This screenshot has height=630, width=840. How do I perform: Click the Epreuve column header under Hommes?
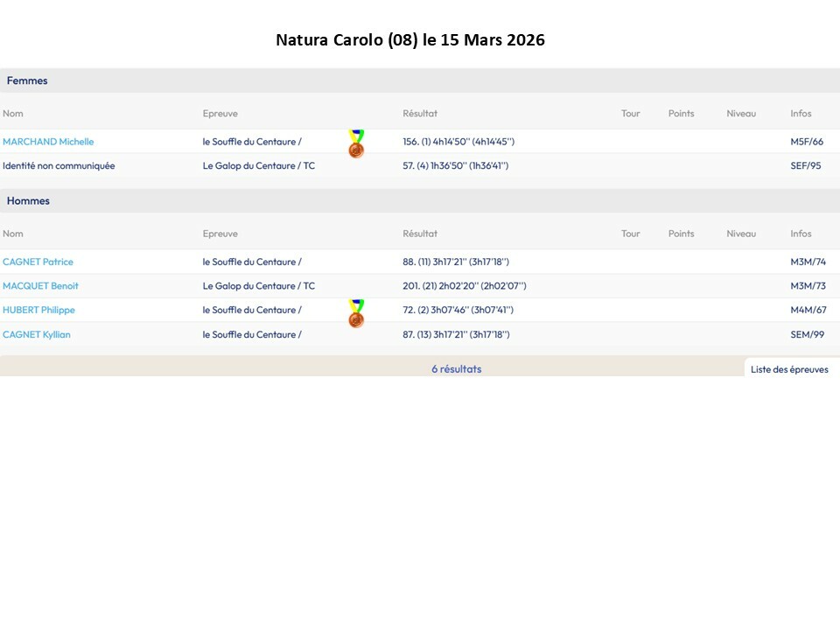pyautogui.click(x=220, y=234)
